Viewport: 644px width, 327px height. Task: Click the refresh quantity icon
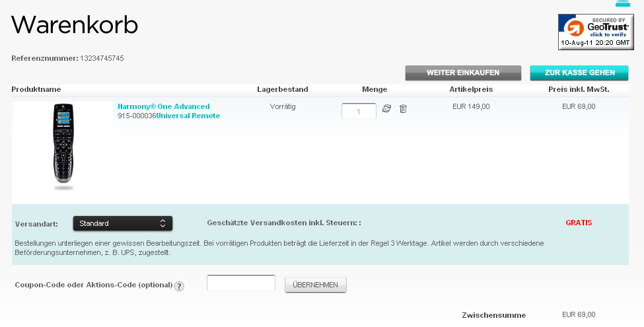[x=386, y=108]
